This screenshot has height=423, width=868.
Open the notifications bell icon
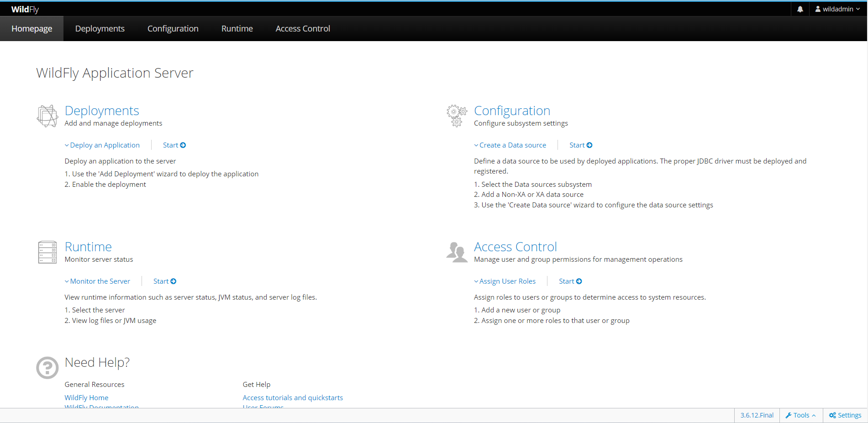(800, 9)
